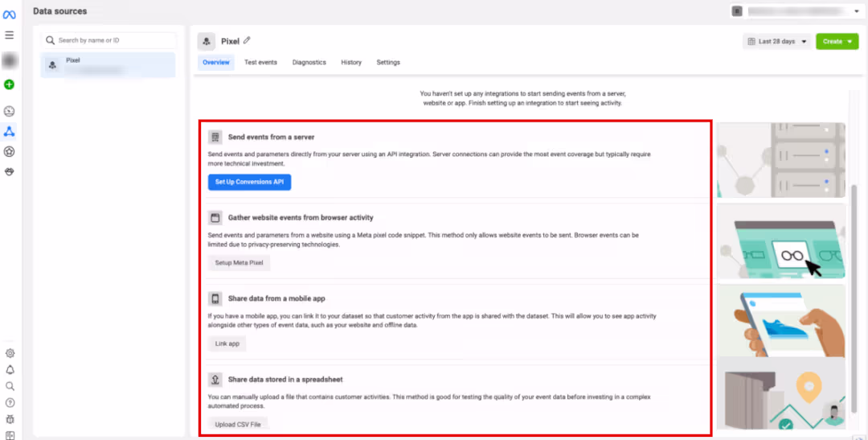This screenshot has height=440, width=868.
Task: Click the pencil edit icon beside Pixel
Action: [247, 40]
